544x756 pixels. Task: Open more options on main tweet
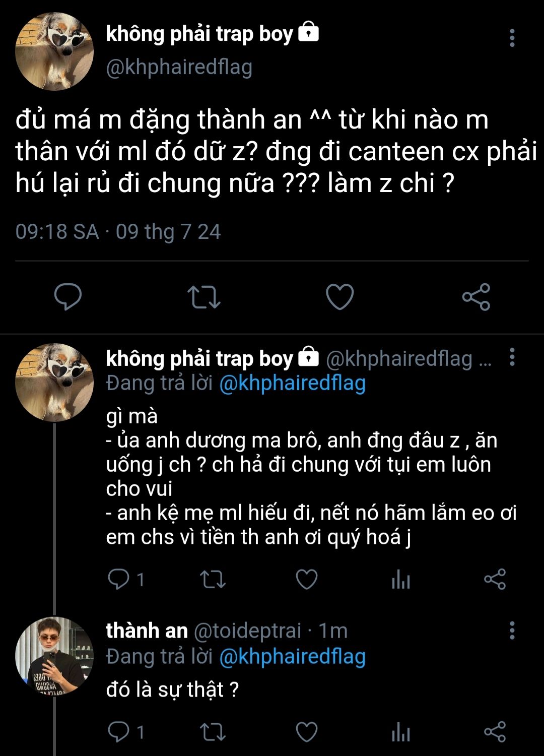[512, 38]
